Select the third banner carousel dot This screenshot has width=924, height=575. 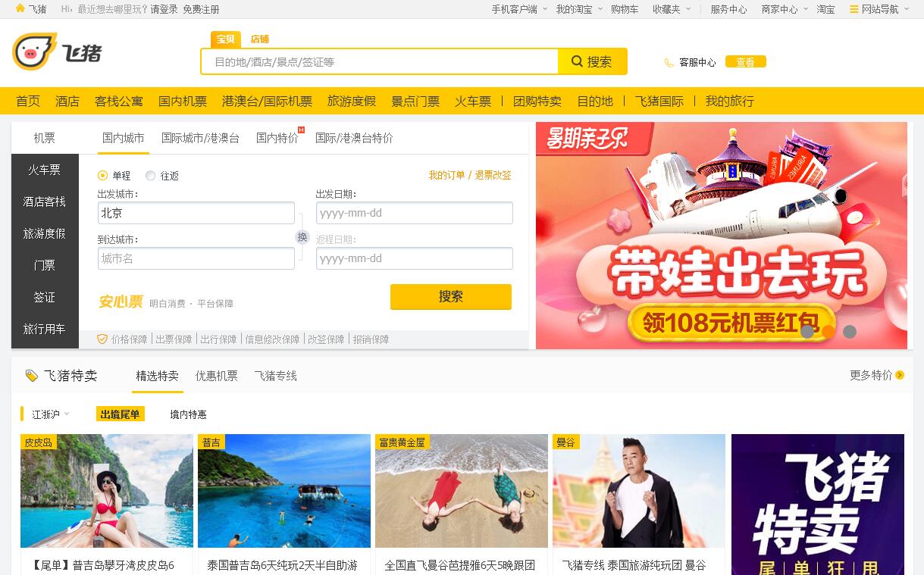tap(850, 332)
